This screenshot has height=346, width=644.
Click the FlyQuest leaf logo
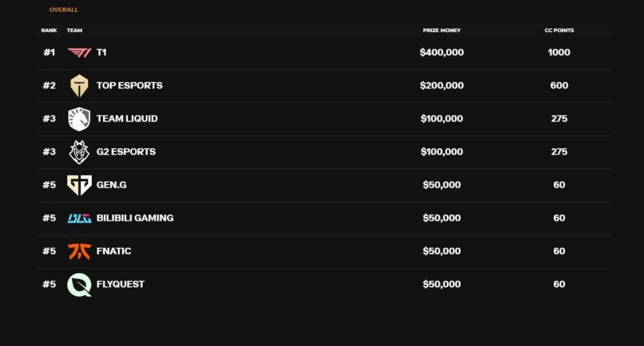coord(79,284)
